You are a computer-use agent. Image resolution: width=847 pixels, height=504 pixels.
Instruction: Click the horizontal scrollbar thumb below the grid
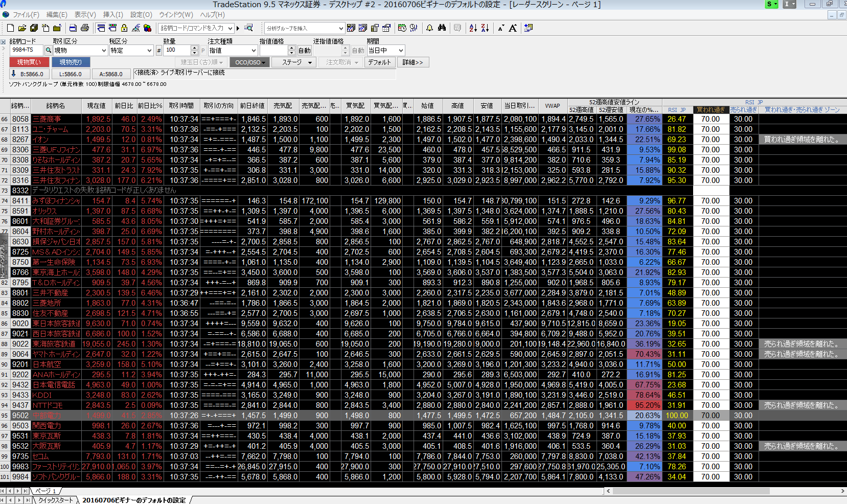(x=691, y=491)
